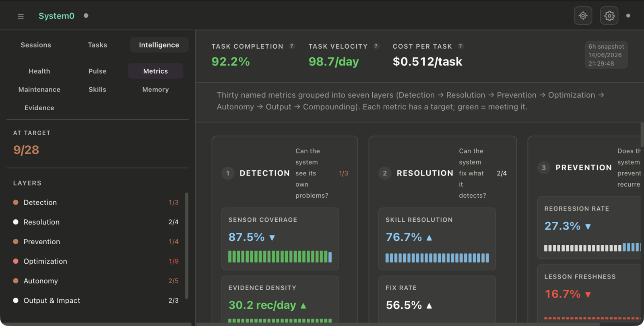This screenshot has width=644, height=326.
Task: Click the Cost Per Task help icon
Action: pos(461,46)
